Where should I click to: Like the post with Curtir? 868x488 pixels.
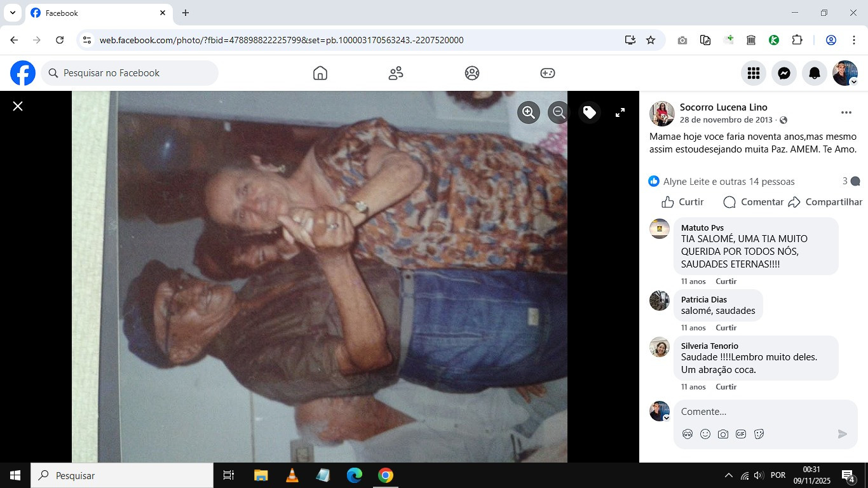[682, 202]
